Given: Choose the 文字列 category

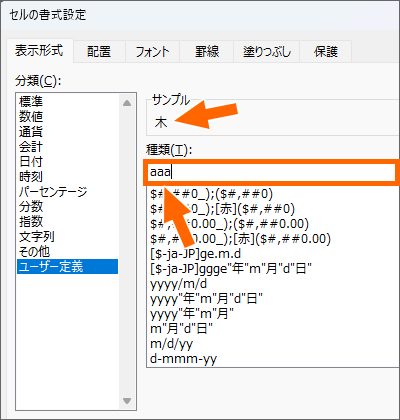Looking at the screenshot, I should click(67, 236).
